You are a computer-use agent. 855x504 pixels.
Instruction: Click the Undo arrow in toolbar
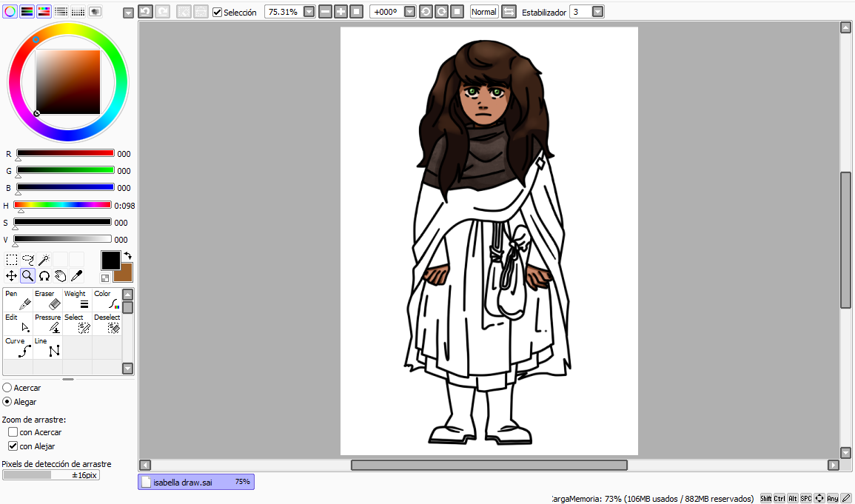pos(146,12)
